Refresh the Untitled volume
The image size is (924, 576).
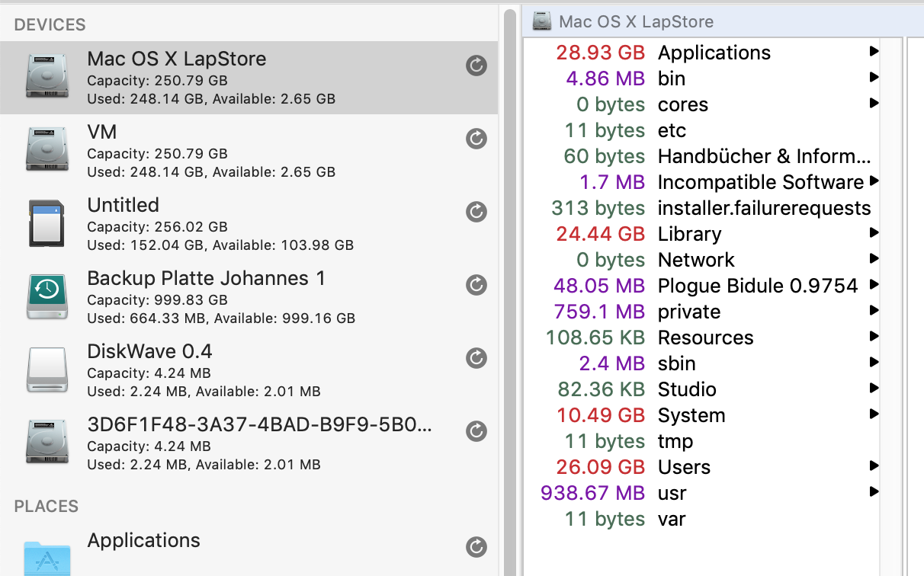(476, 212)
